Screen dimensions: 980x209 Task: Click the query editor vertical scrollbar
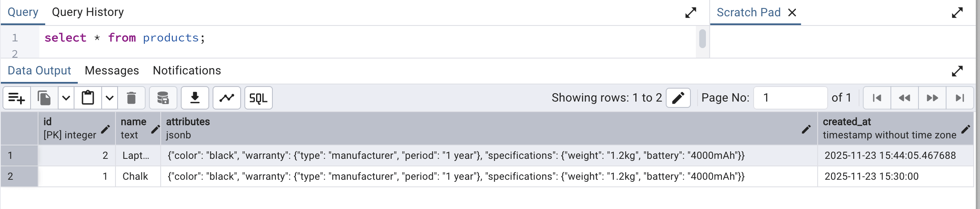click(x=703, y=39)
